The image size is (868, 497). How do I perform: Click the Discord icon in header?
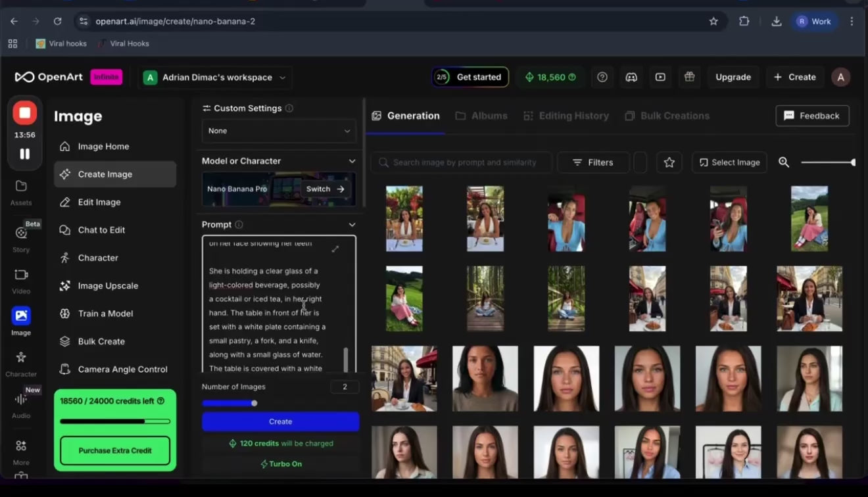(x=631, y=77)
